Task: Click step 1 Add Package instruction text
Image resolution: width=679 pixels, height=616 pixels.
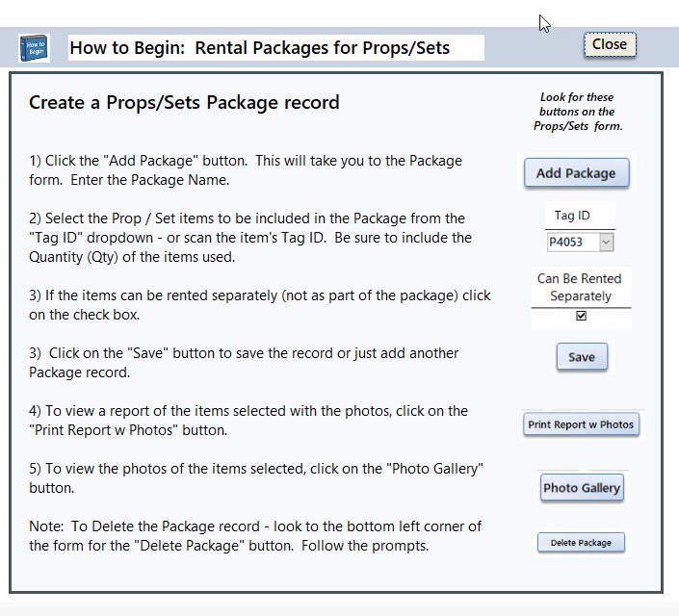Action: (x=246, y=170)
